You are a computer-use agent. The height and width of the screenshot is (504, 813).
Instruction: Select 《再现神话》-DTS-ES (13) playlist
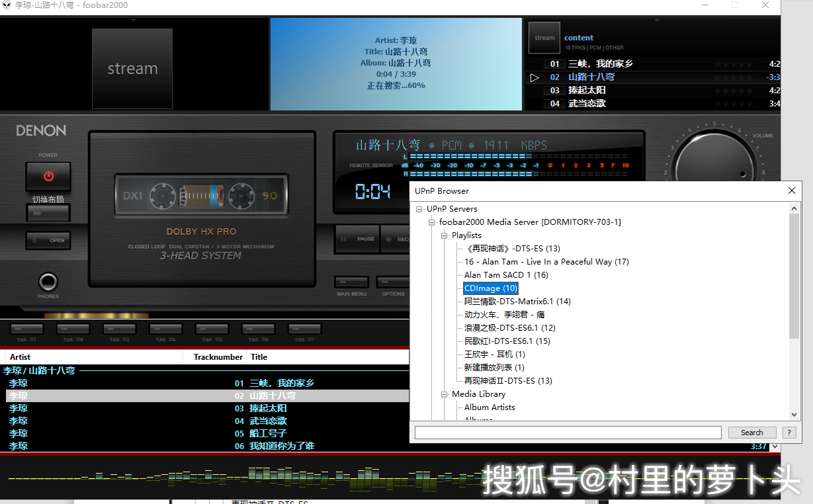[x=512, y=249]
